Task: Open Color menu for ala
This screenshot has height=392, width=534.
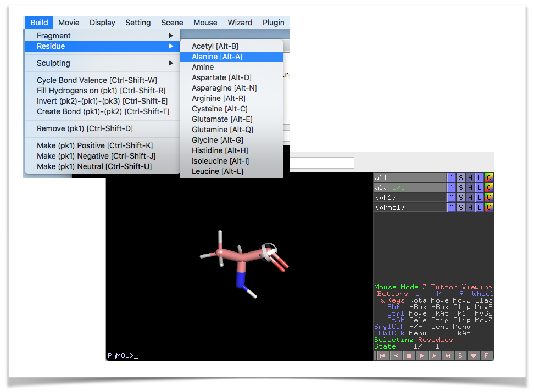Action: [489, 188]
